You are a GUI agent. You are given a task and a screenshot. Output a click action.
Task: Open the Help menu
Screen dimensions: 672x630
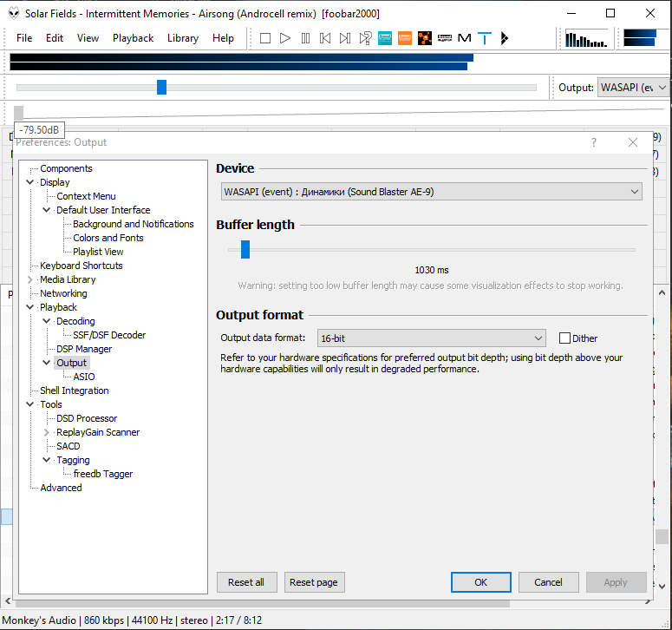click(x=223, y=38)
